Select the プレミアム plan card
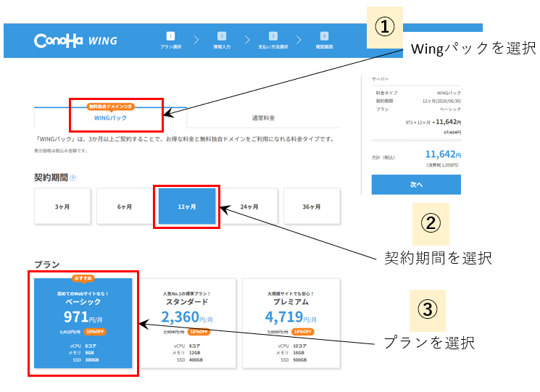540x392 pixels. (x=291, y=323)
